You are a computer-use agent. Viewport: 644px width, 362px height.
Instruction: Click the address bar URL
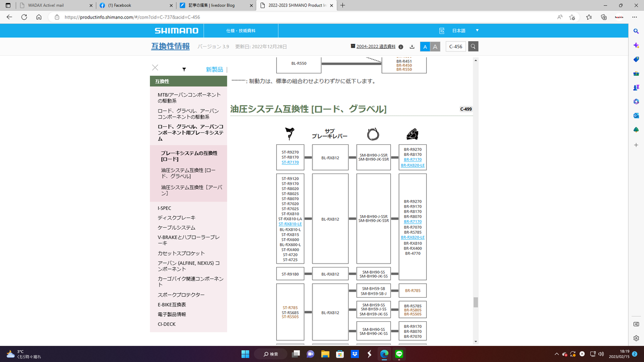coord(132,17)
